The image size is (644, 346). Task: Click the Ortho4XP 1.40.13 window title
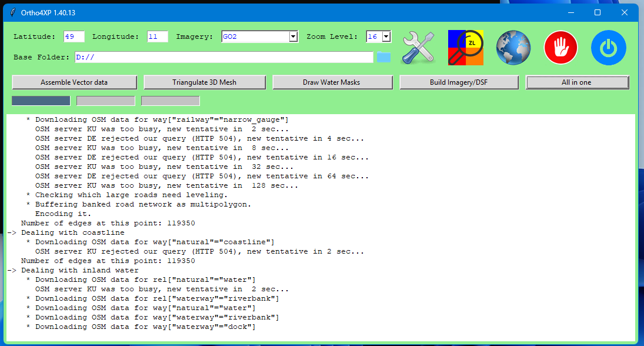pyautogui.click(x=48, y=13)
